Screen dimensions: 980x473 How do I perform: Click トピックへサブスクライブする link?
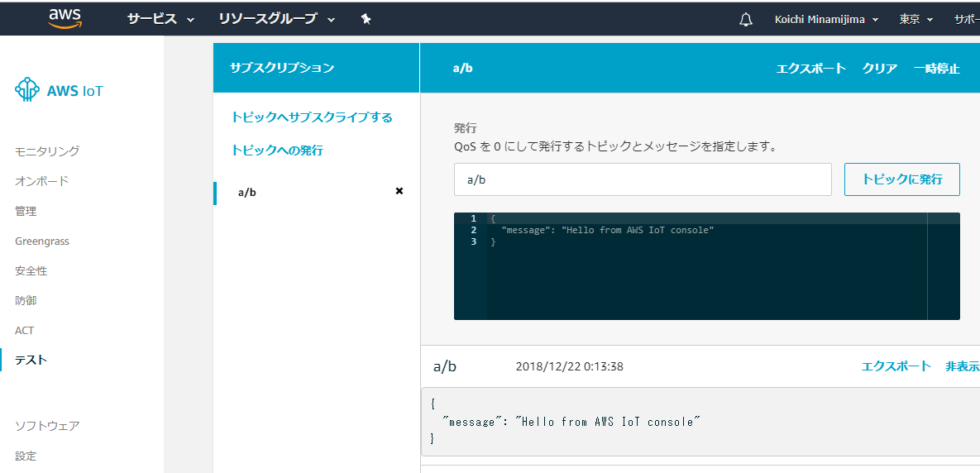click(x=312, y=117)
